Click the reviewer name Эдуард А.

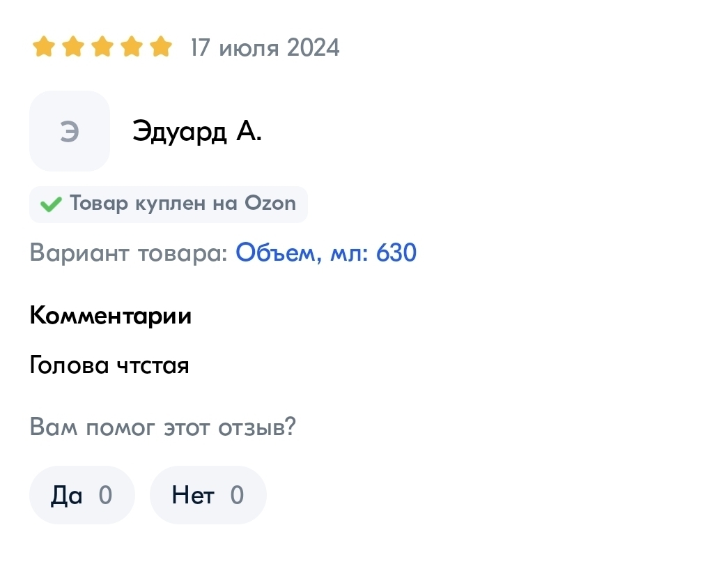click(x=197, y=131)
